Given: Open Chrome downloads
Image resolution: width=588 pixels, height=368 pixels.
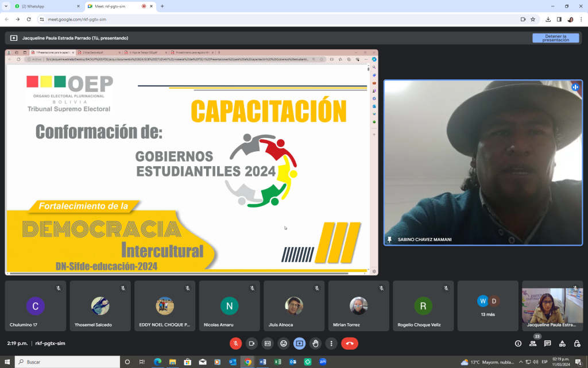Looking at the screenshot, I should [548, 19].
